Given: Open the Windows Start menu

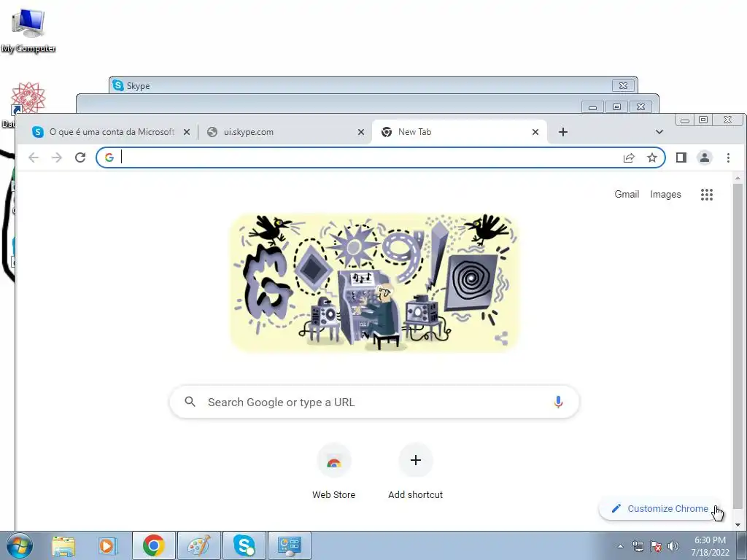Looking at the screenshot, I should pyautogui.click(x=20, y=545).
